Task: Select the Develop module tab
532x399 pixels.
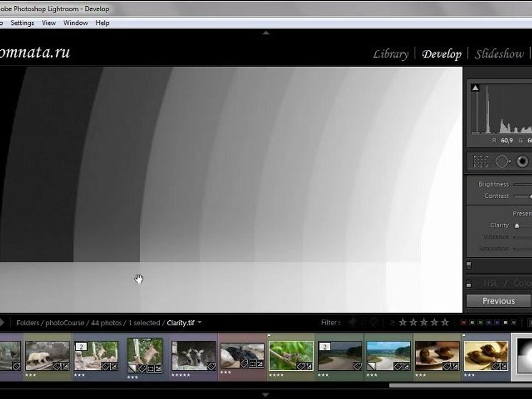Action: (x=442, y=54)
